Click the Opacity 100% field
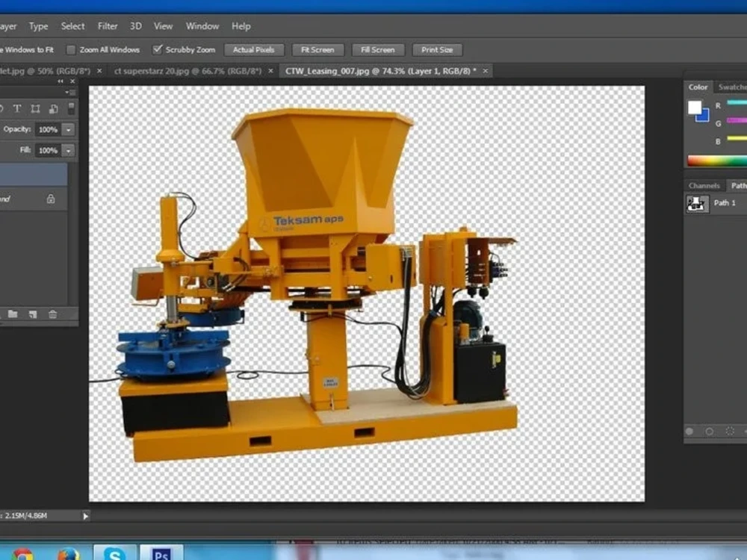The height and width of the screenshot is (560, 747). click(48, 129)
